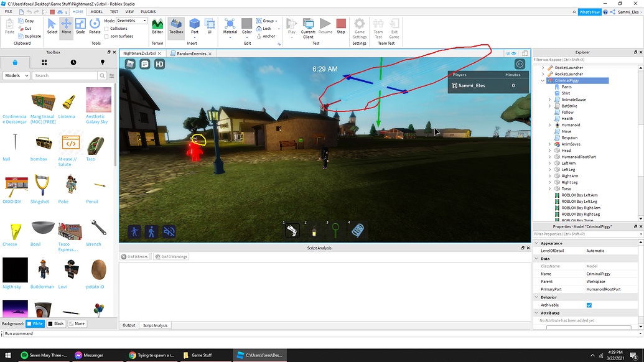Choose the Scale tool
Screen dimensions: 644x362
pyautogui.click(x=80, y=27)
